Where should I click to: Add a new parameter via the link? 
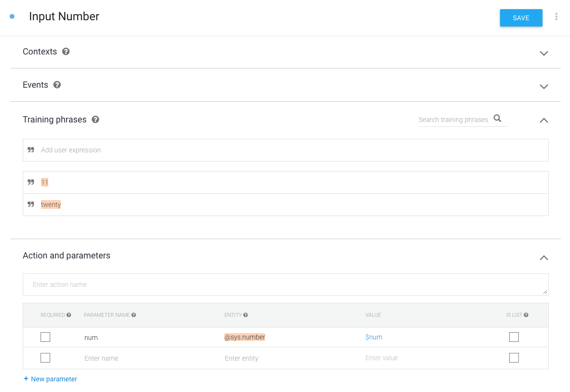coord(50,379)
